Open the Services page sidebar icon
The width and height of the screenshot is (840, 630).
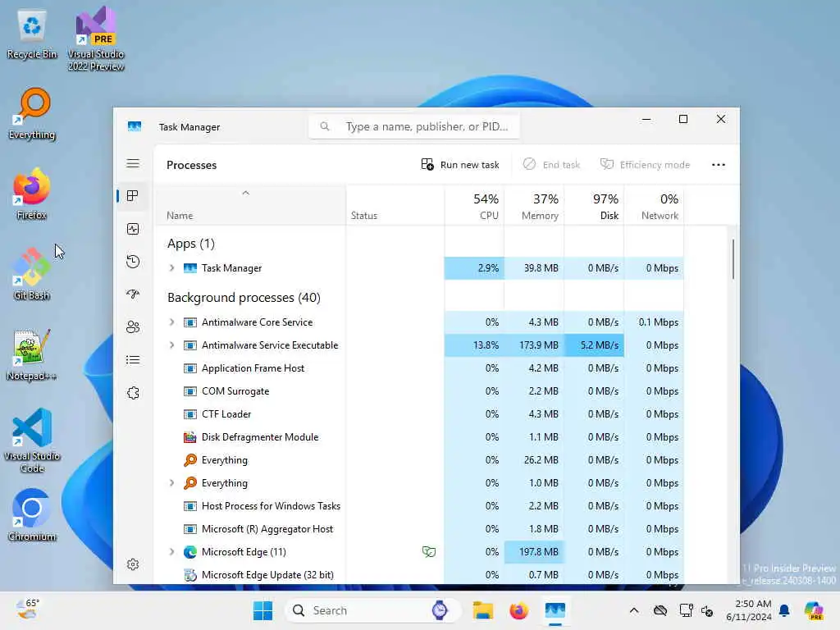133,393
